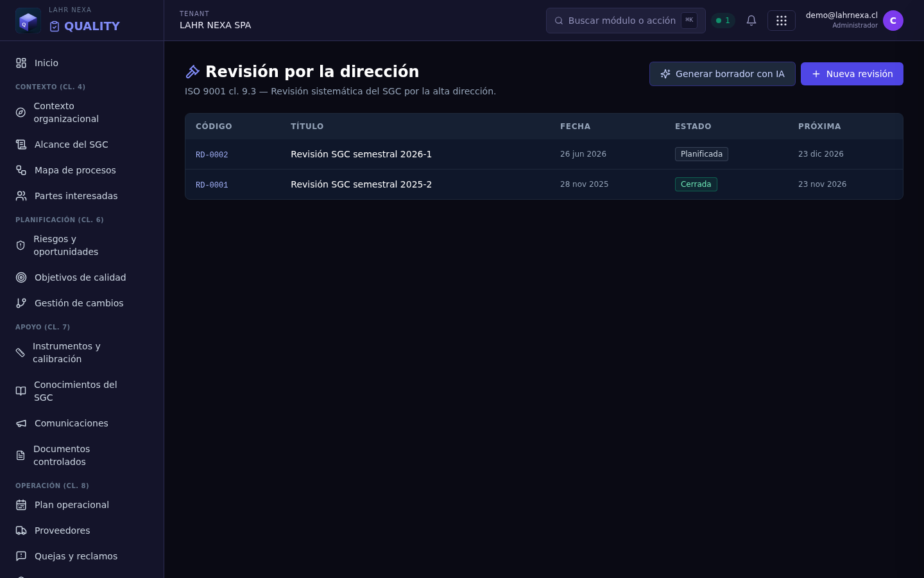Image resolution: width=924 pixels, height=578 pixels.
Task: Click the Mapa de procesos icon
Action: coord(21,170)
